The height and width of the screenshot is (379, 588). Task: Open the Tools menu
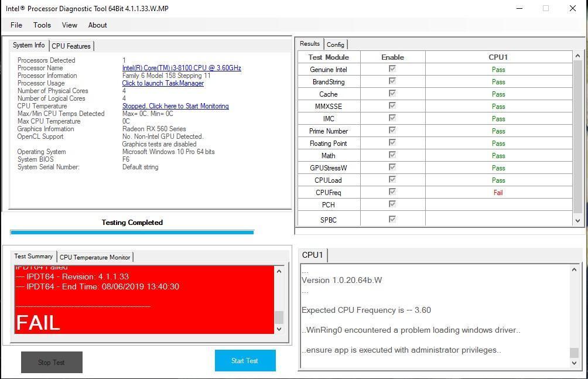pos(42,25)
